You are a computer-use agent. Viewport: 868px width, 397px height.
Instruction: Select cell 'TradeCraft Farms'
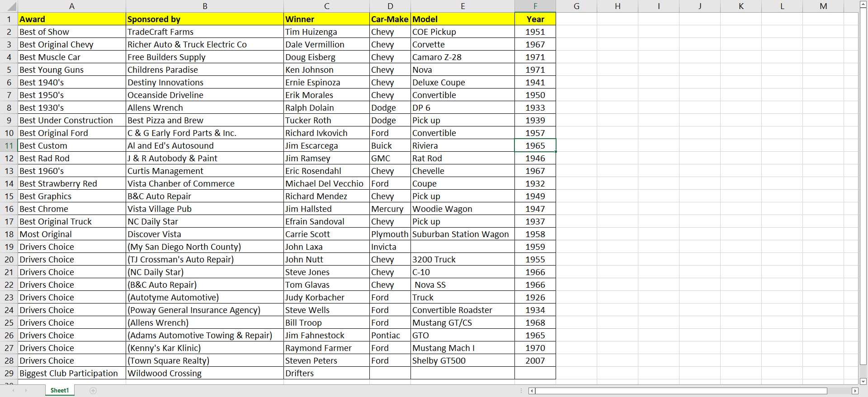coord(205,32)
